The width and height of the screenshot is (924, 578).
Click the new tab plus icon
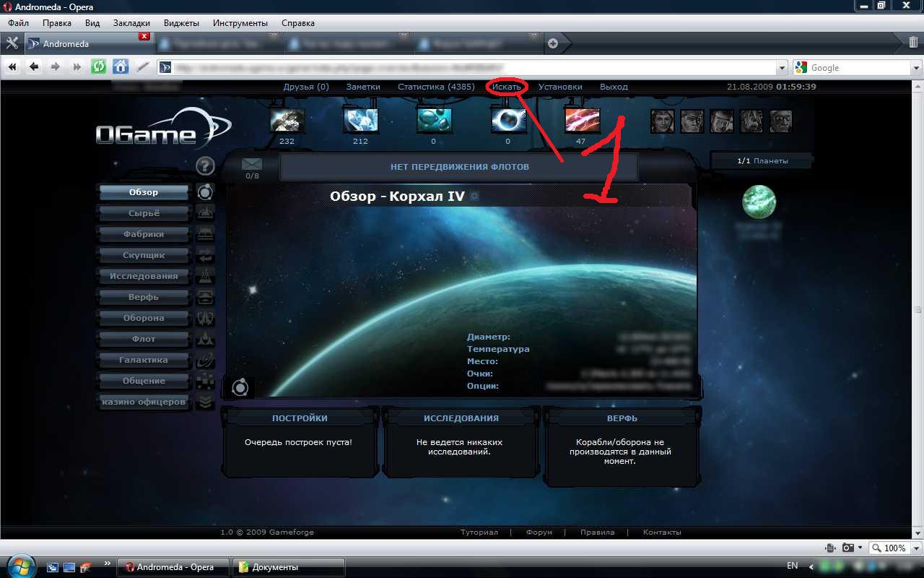point(553,43)
